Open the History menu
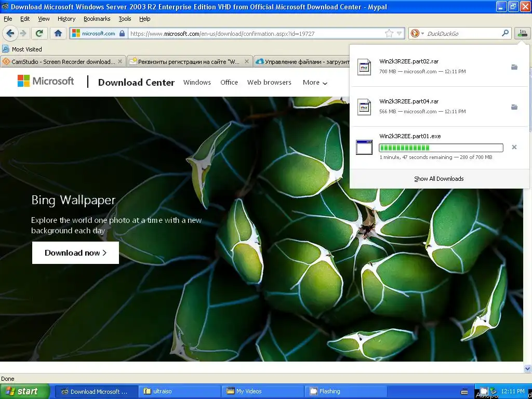 (66, 19)
